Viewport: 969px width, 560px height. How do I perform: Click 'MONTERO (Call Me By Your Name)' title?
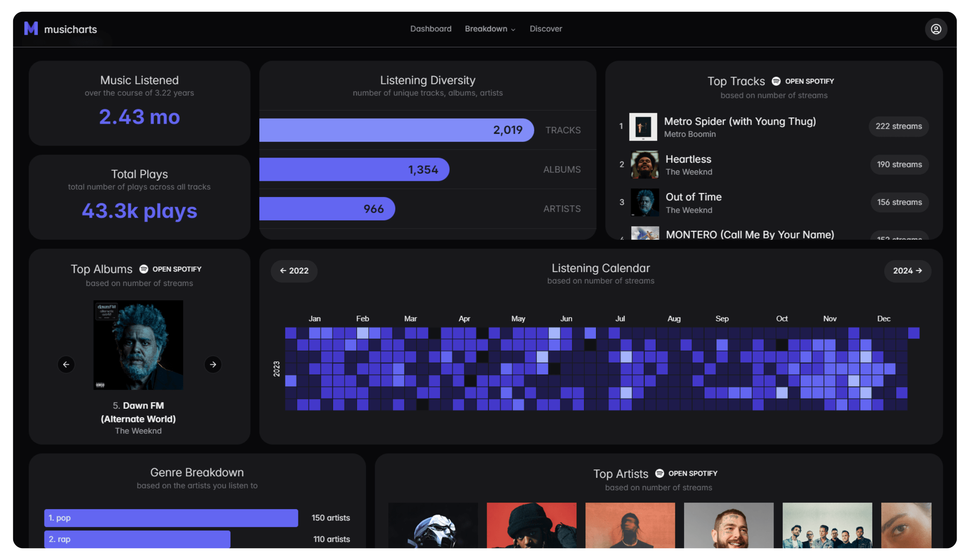pyautogui.click(x=750, y=234)
